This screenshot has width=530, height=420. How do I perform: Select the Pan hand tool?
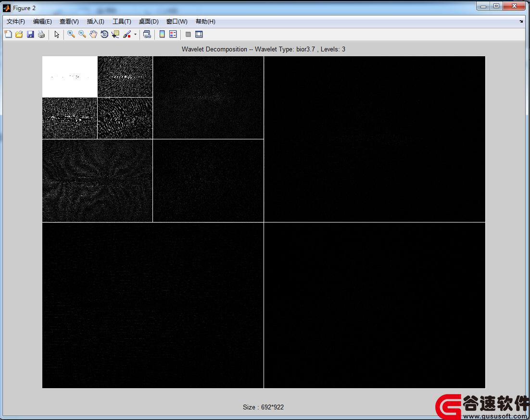tap(93, 34)
